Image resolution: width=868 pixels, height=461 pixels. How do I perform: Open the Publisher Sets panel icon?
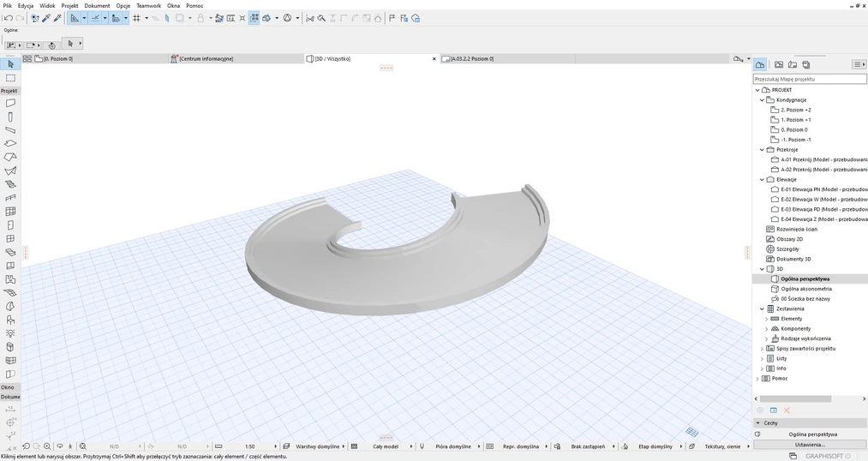(806, 65)
